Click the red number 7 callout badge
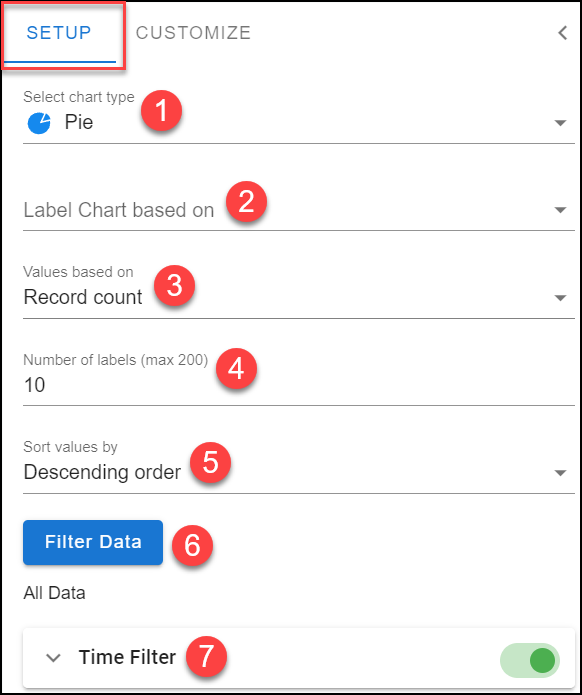582x695 pixels. coord(206,656)
